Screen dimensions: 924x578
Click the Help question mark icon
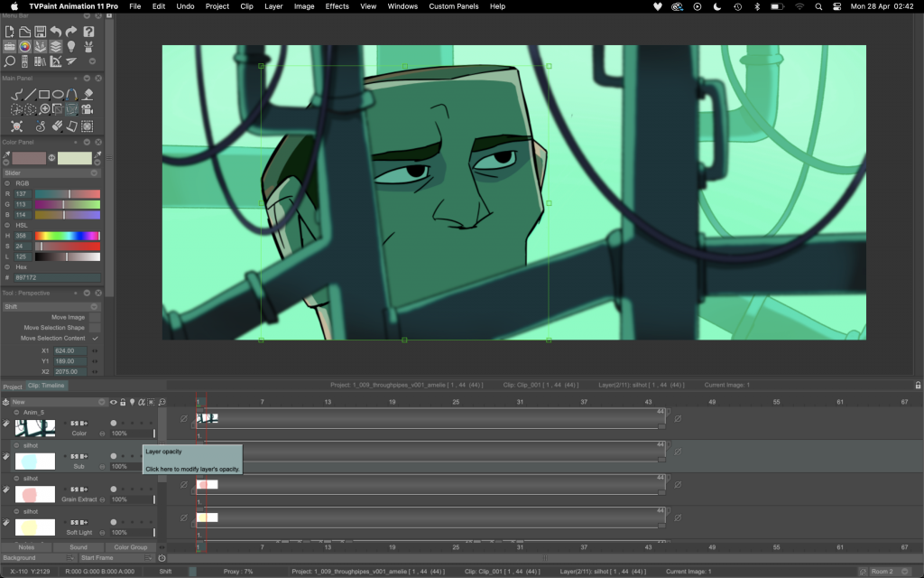[88, 32]
